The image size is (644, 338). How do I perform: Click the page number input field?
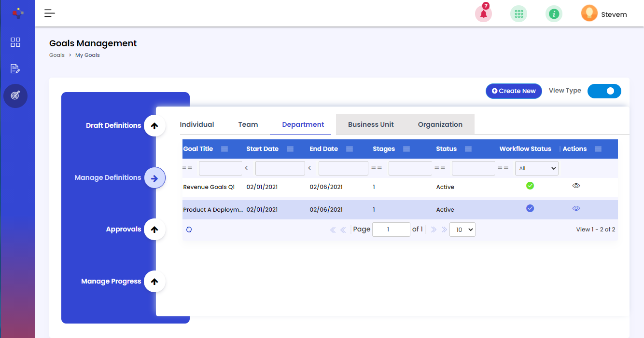click(x=391, y=230)
